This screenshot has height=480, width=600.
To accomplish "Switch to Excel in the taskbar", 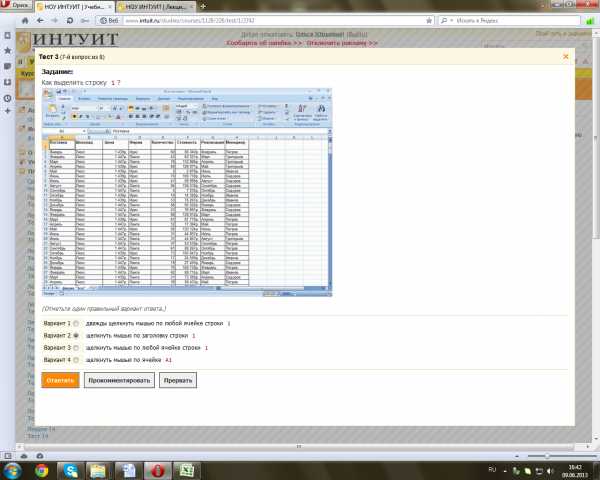I will coord(187,471).
